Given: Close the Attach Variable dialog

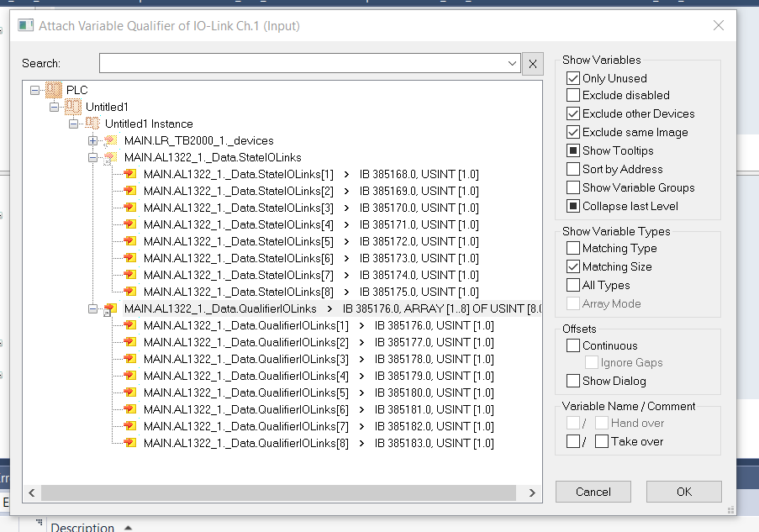Looking at the screenshot, I should click(x=719, y=25).
